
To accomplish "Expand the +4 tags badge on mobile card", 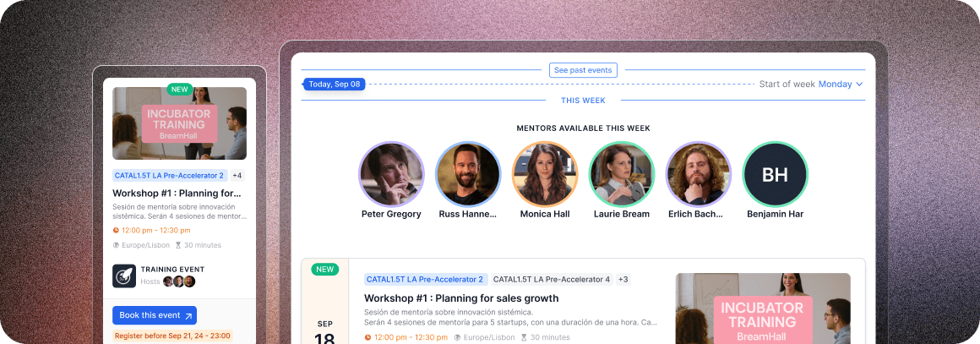I will (x=237, y=176).
